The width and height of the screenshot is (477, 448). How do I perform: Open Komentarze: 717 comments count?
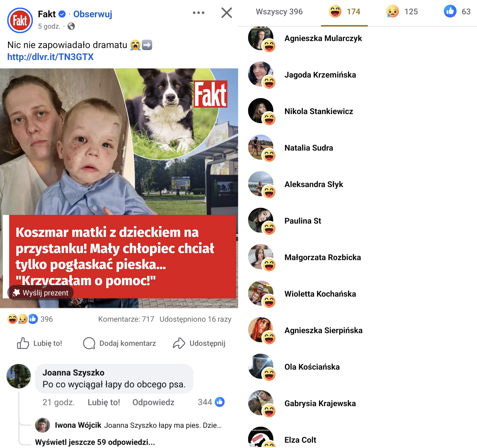(126, 319)
